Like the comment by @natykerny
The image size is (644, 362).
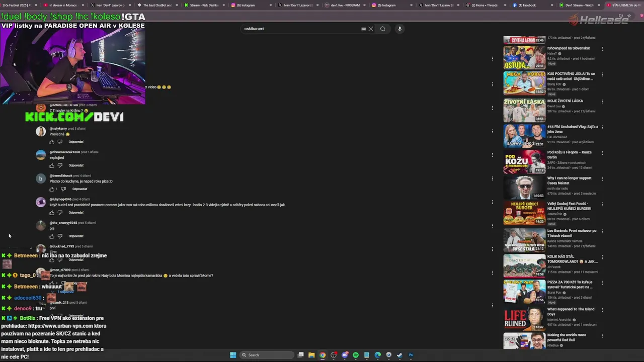51,142
